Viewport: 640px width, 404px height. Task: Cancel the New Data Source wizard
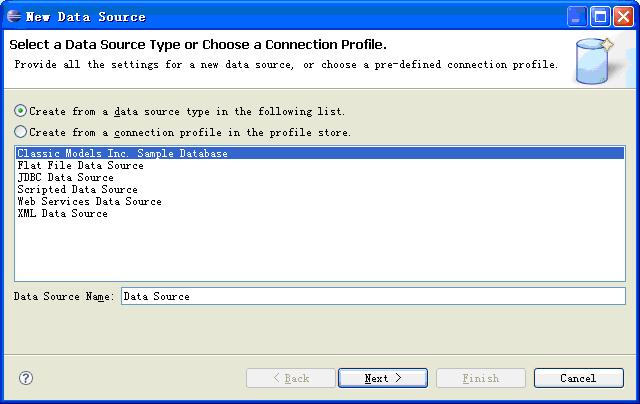(578, 378)
